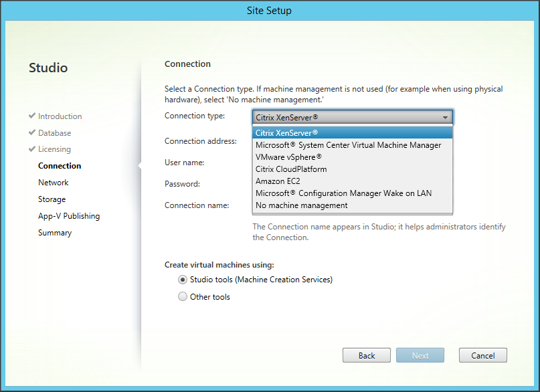Jump to App-V Publishing step
The width and height of the screenshot is (540, 392).
69,216
